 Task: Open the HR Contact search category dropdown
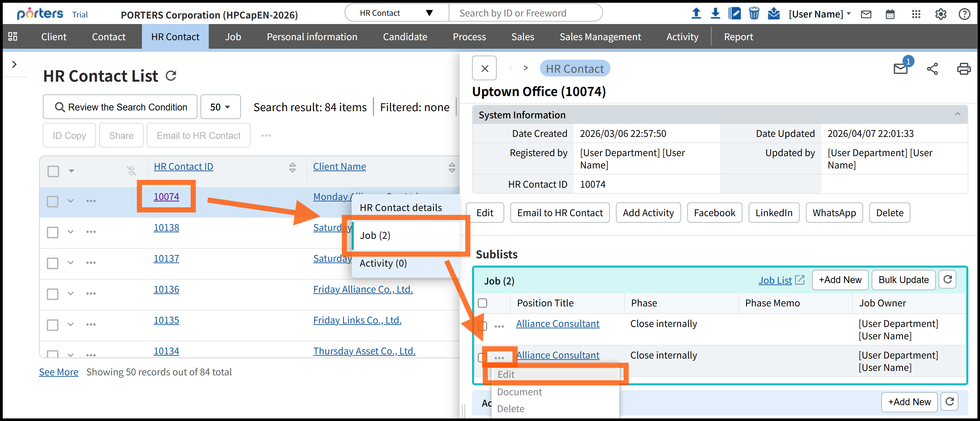396,13
